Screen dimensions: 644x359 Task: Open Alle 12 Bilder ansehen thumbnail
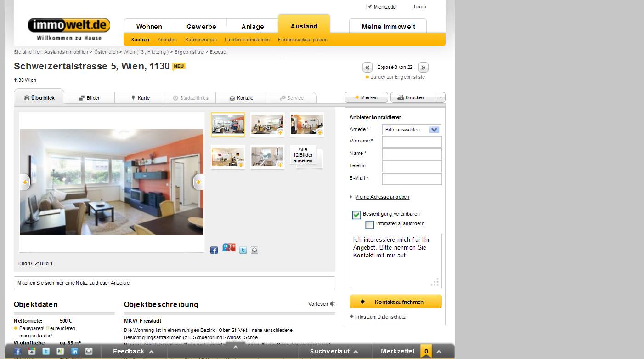tap(304, 156)
